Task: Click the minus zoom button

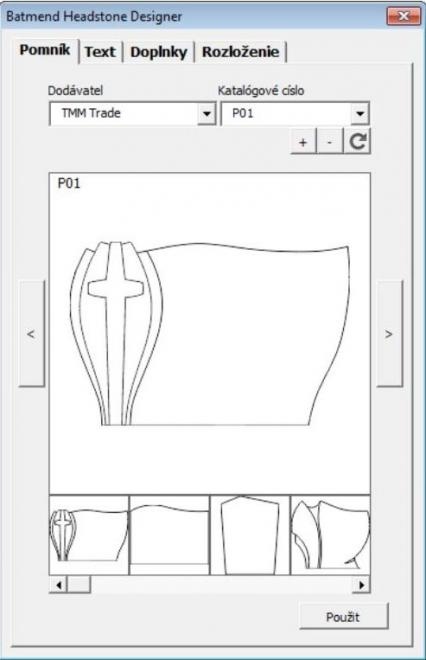Action: click(x=330, y=142)
